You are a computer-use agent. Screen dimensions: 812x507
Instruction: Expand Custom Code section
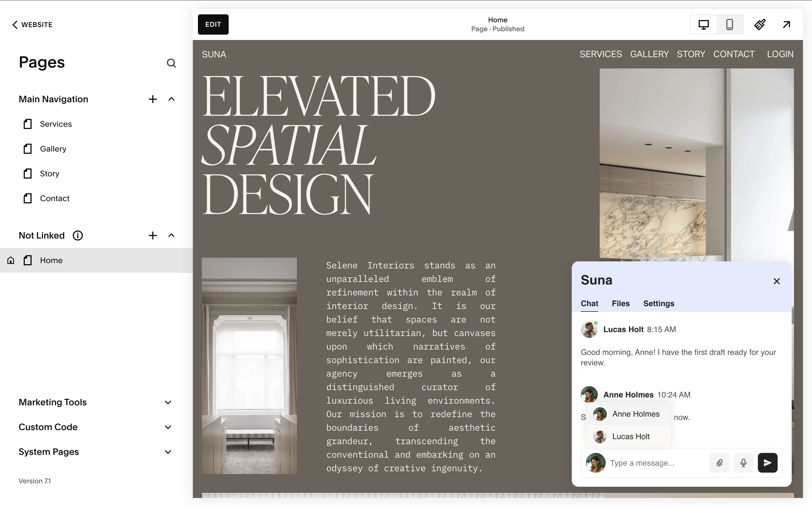point(168,427)
